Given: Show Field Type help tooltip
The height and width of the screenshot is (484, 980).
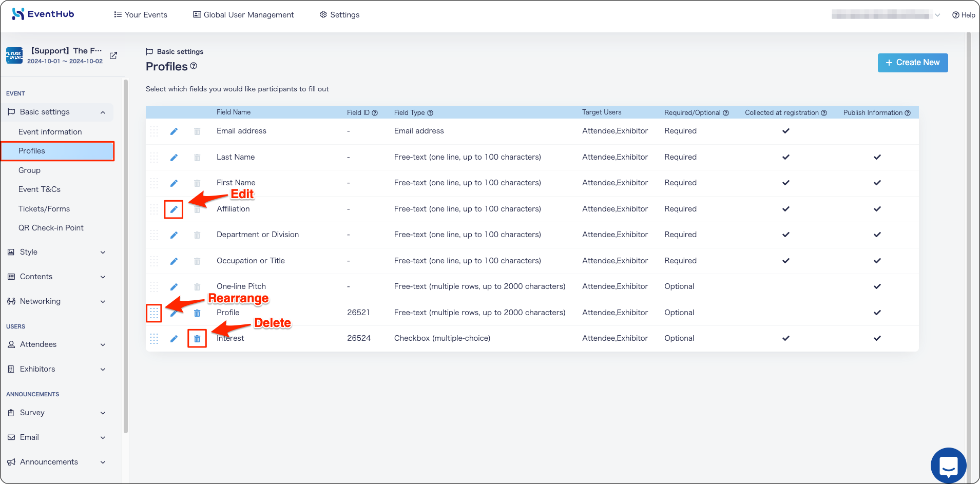Looking at the screenshot, I should 430,113.
